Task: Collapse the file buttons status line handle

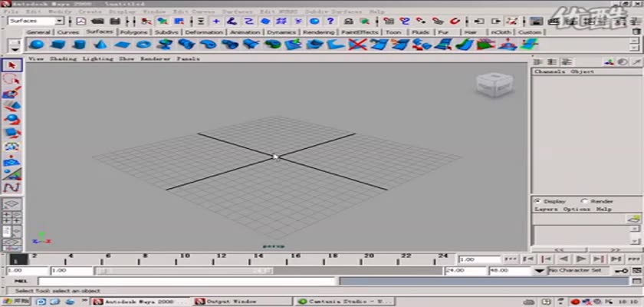Action: [x=71, y=21]
